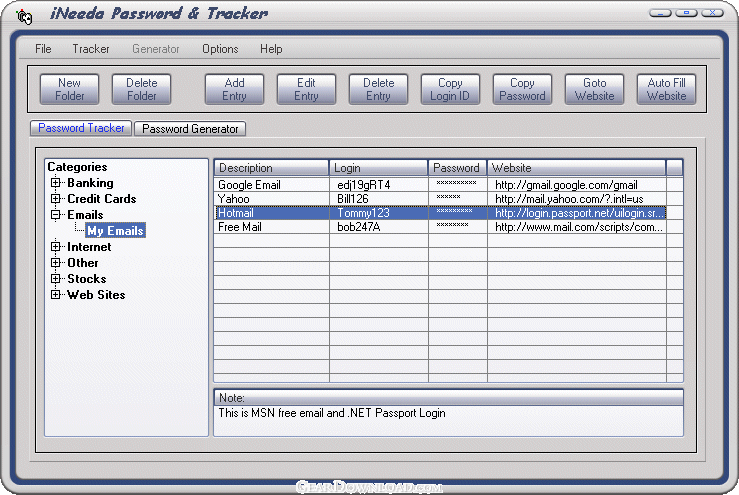The image size is (739, 495).
Task: Click the Delete Entry button
Action: (378, 89)
